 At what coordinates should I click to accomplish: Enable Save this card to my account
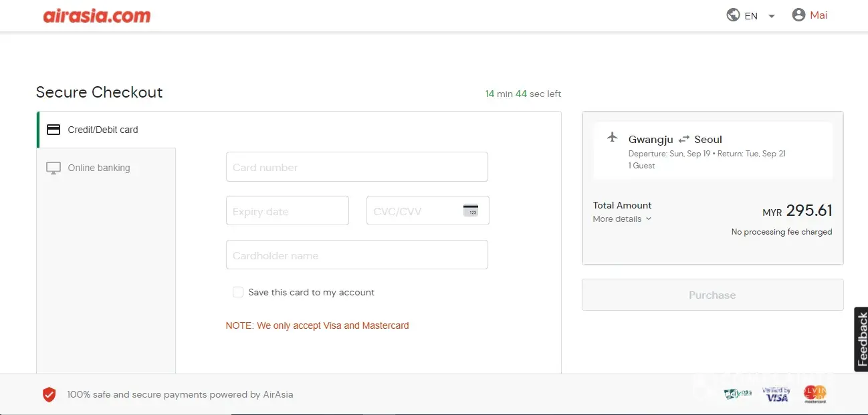click(238, 292)
